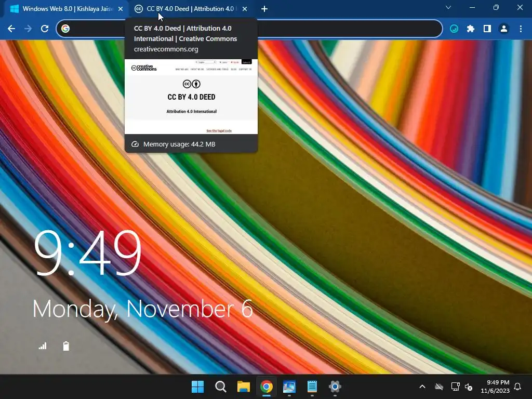Click the Monday, November 6 date

(142, 309)
